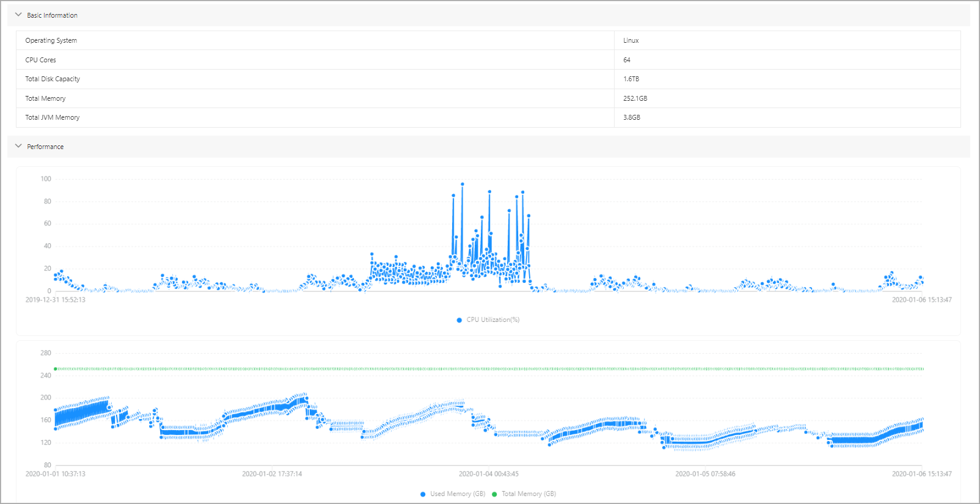Collapse the Performance section chevron

point(18,146)
